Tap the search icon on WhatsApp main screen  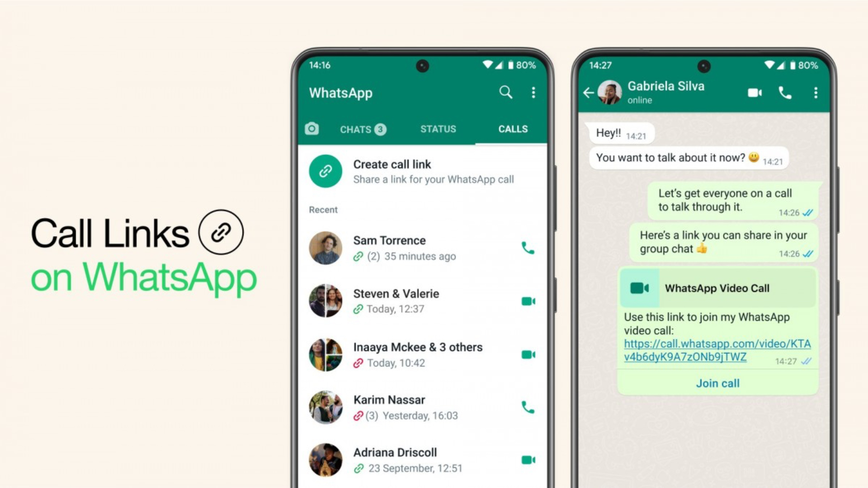pyautogui.click(x=505, y=92)
